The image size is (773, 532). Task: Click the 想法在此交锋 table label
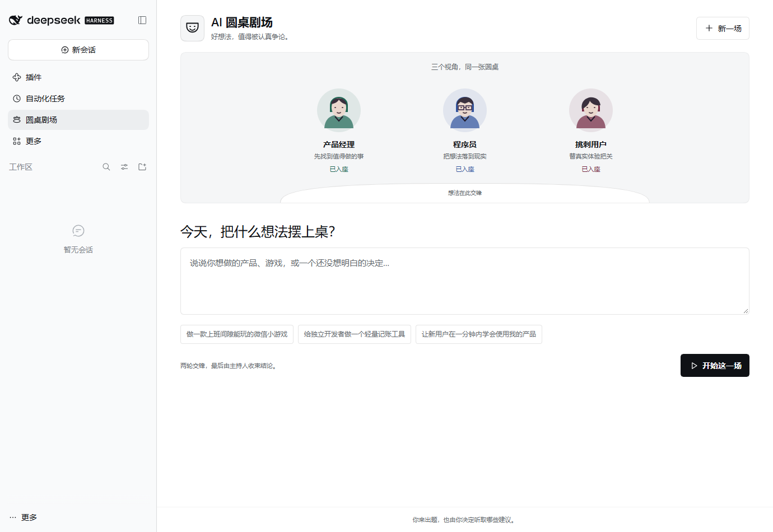(465, 193)
